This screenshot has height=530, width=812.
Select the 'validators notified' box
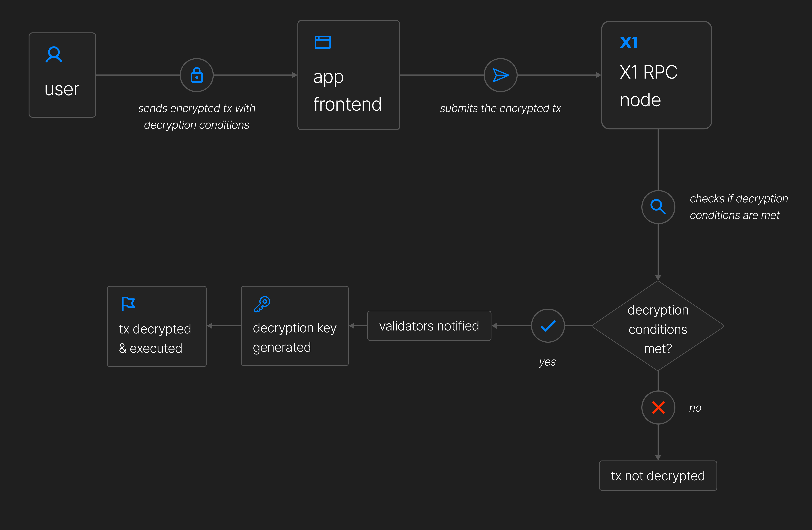tap(429, 326)
